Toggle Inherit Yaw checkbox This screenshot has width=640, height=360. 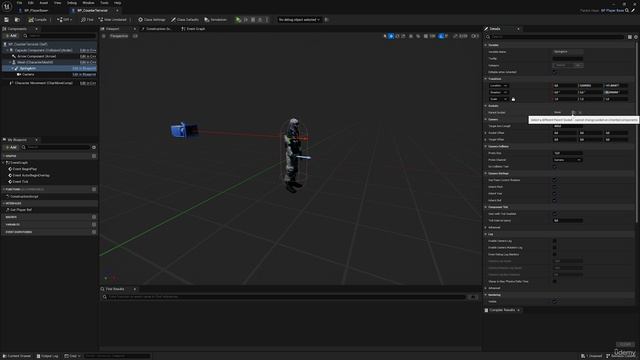555,193
